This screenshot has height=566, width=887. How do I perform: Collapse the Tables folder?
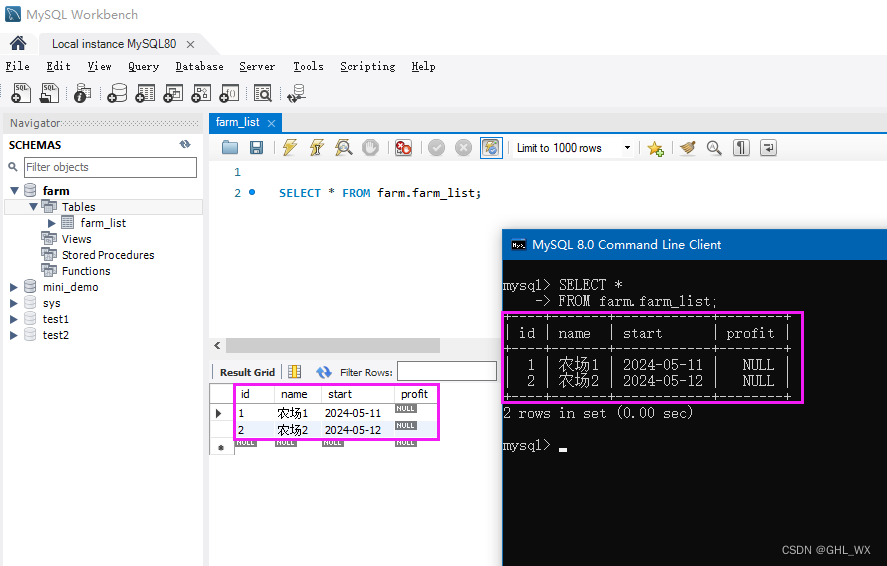click(x=33, y=206)
